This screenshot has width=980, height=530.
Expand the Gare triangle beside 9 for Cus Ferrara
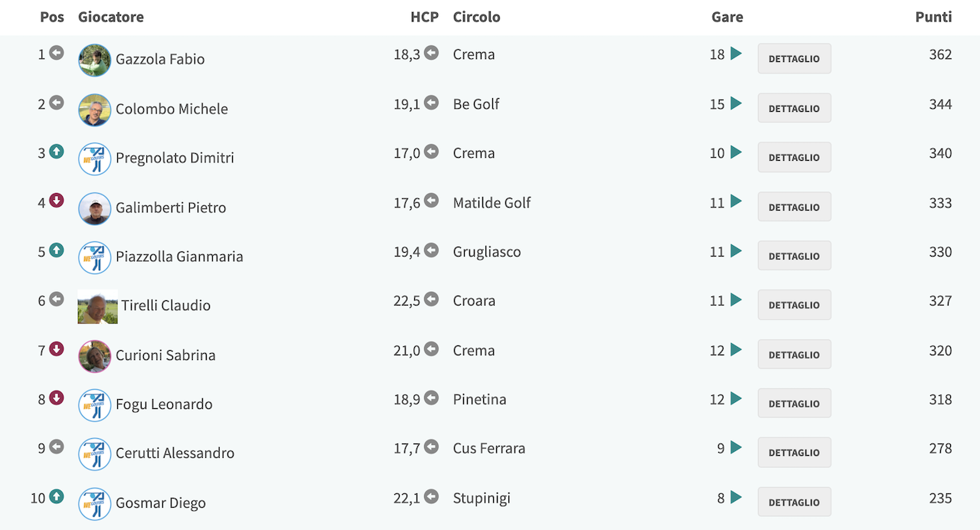click(x=736, y=447)
